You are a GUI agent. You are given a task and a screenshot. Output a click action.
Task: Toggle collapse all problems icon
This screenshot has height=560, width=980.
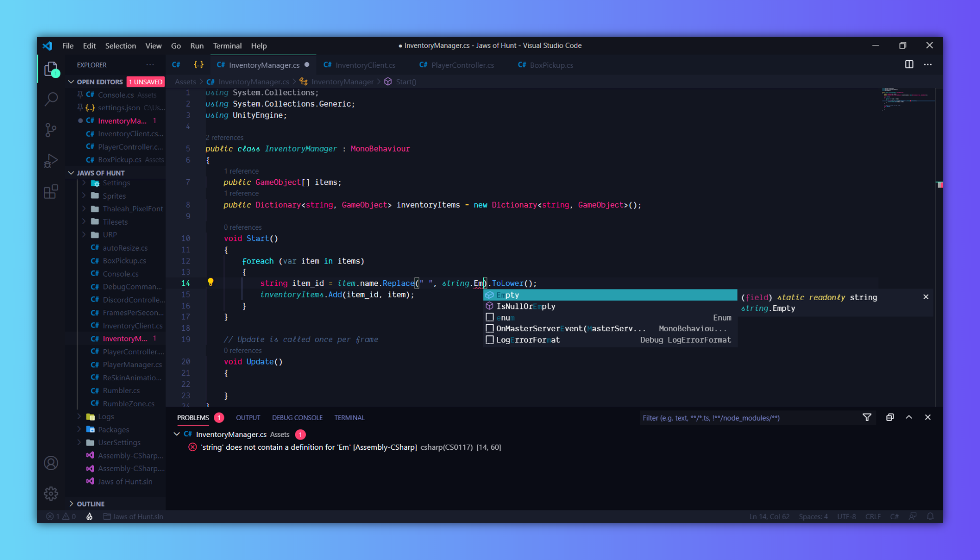(x=890, y=418)
